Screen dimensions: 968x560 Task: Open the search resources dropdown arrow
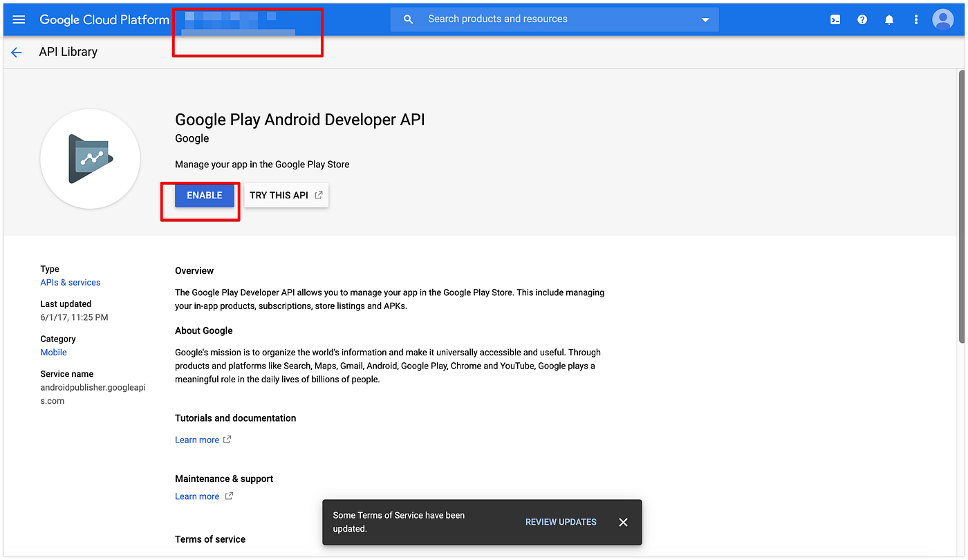[704, 19]
